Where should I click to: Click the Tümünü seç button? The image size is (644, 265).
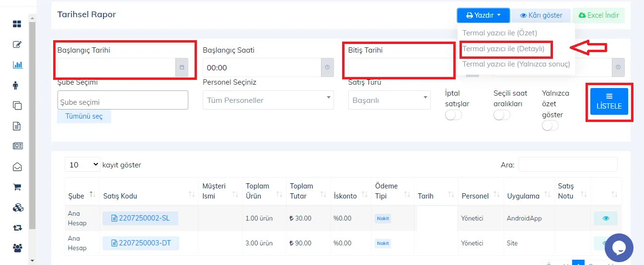tap(84, 116)
